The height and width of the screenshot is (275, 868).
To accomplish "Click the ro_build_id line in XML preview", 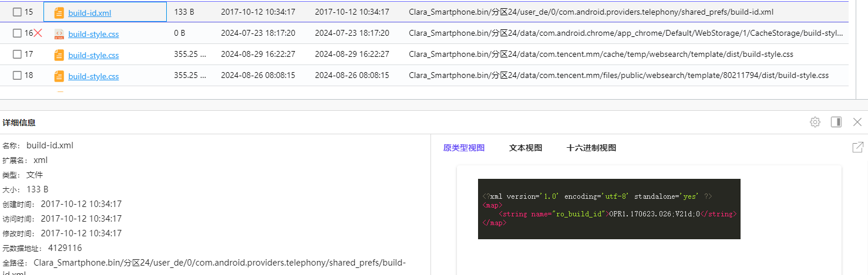I will point(617,214).
